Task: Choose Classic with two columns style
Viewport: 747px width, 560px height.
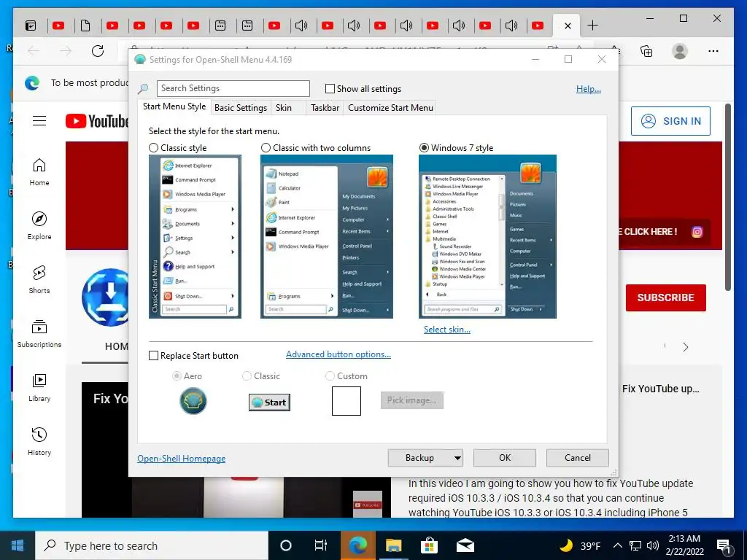Action: [266, 148]
